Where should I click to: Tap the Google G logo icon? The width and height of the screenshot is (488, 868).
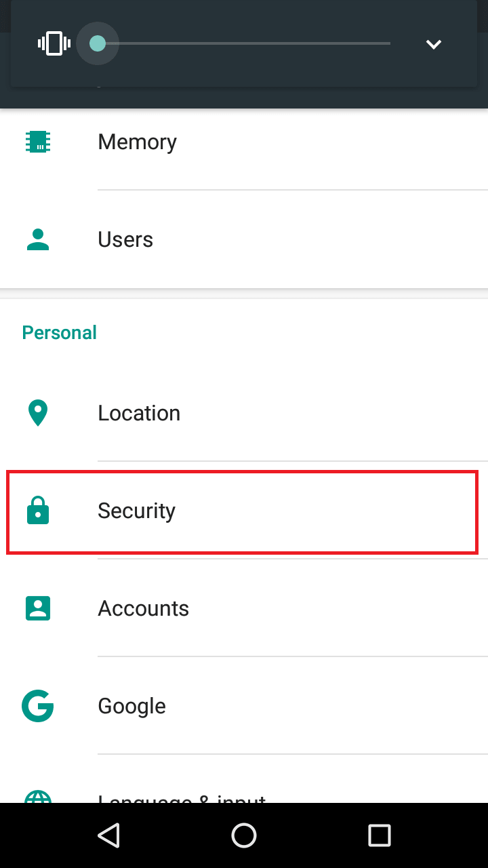coord(38,706)
